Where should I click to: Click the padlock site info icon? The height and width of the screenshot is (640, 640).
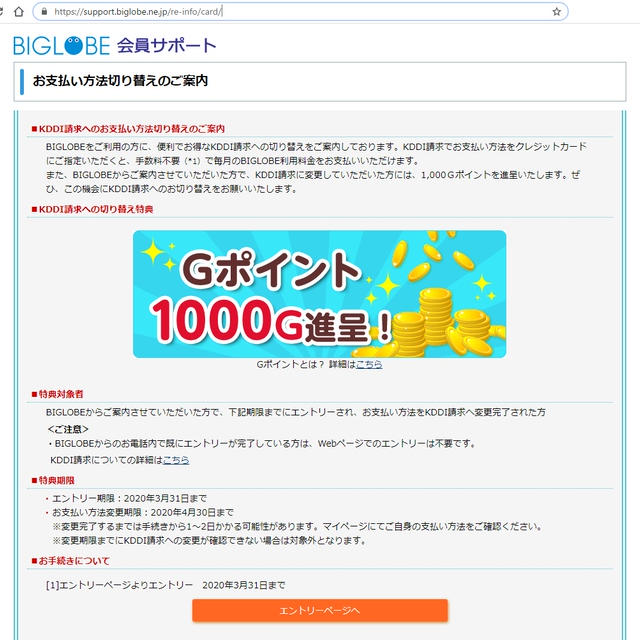tap(44, 11)
